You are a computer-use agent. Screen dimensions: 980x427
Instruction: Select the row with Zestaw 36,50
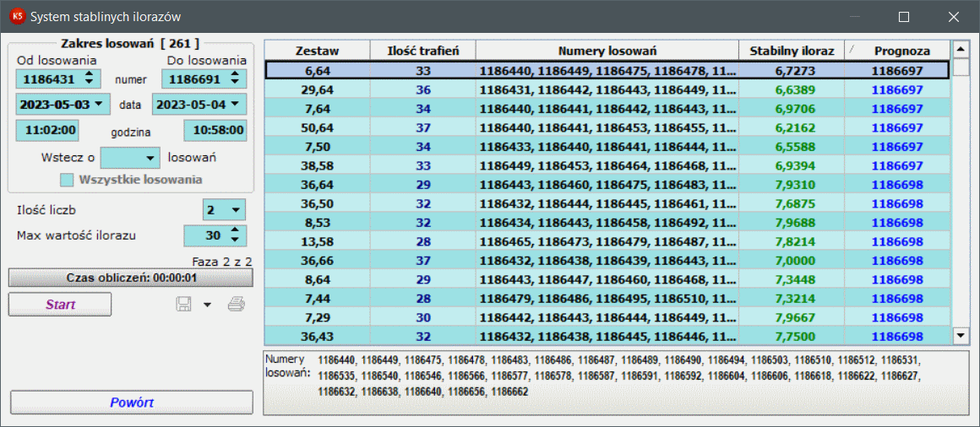607,203
